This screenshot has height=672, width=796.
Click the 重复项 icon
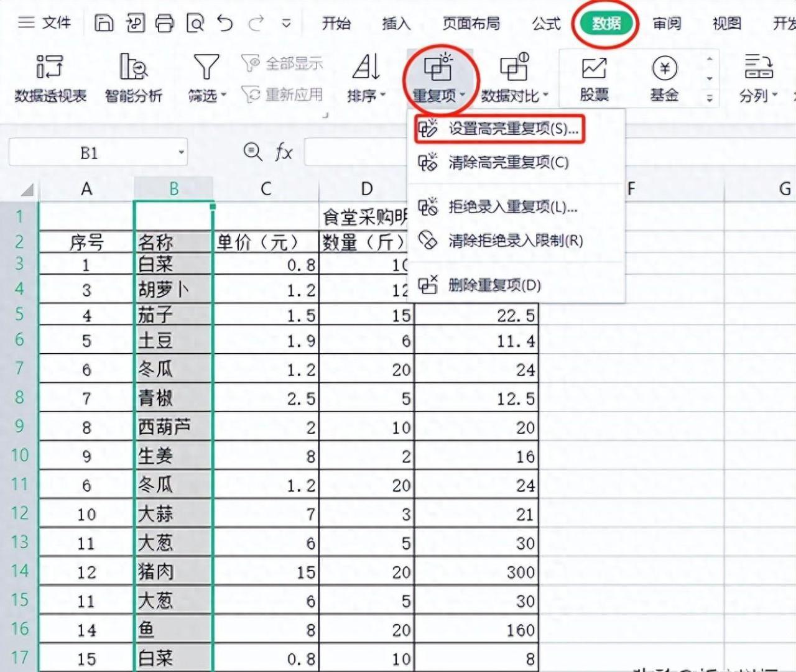point(439,67)
